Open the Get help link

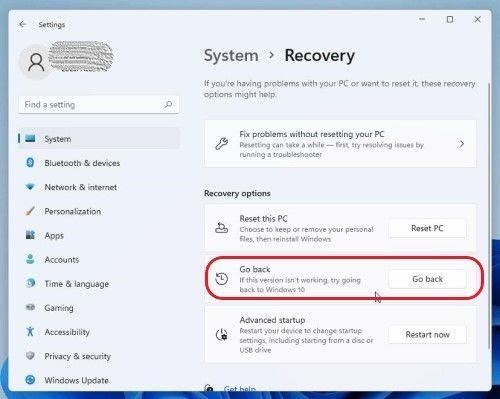(x=240, y=389)
